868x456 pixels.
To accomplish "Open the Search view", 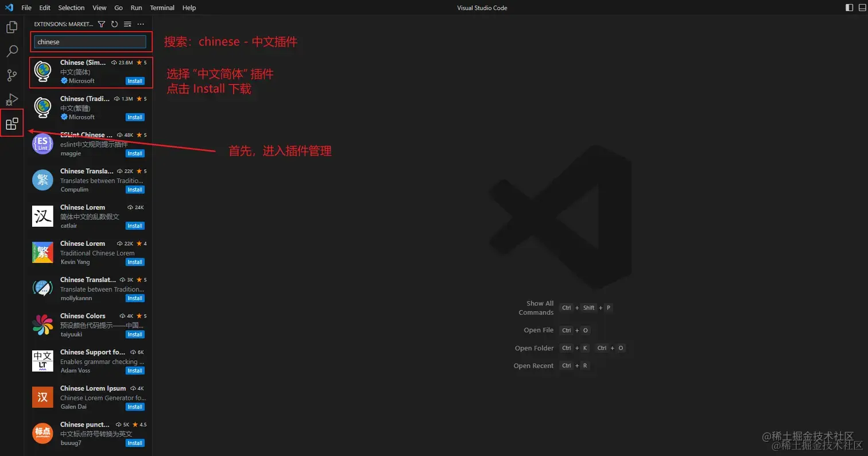I will coord(11,51).
